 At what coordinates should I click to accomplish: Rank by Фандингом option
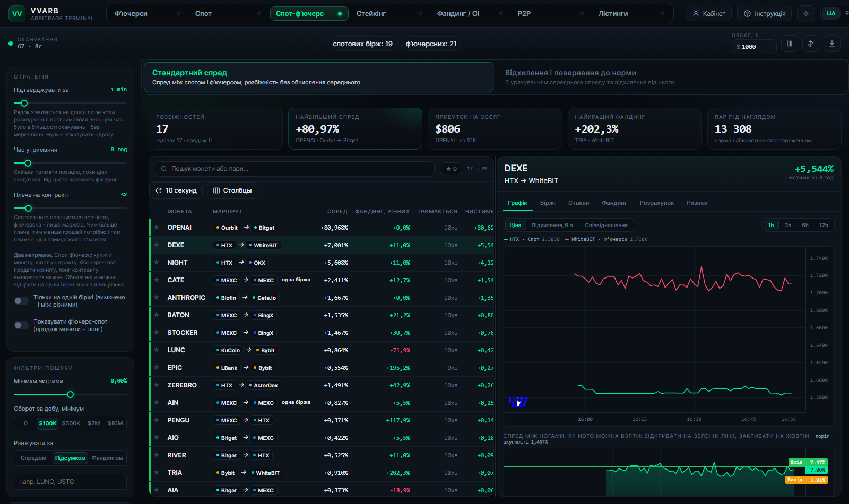click(x=107, y=458)
